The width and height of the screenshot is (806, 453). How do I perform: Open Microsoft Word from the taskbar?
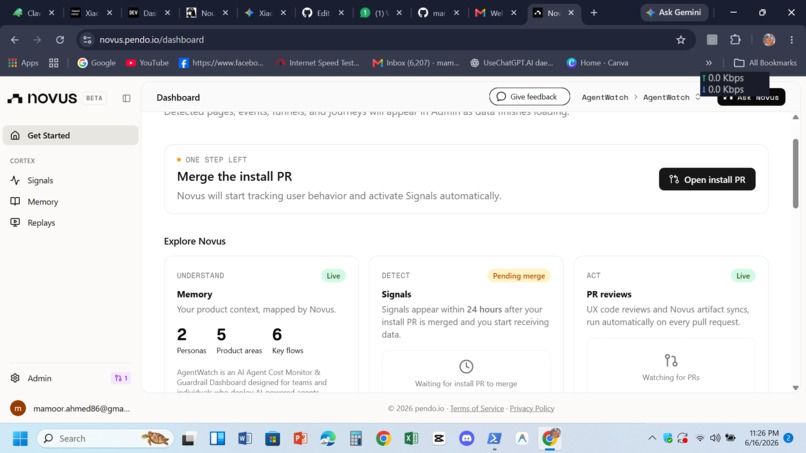coord(245,439)
